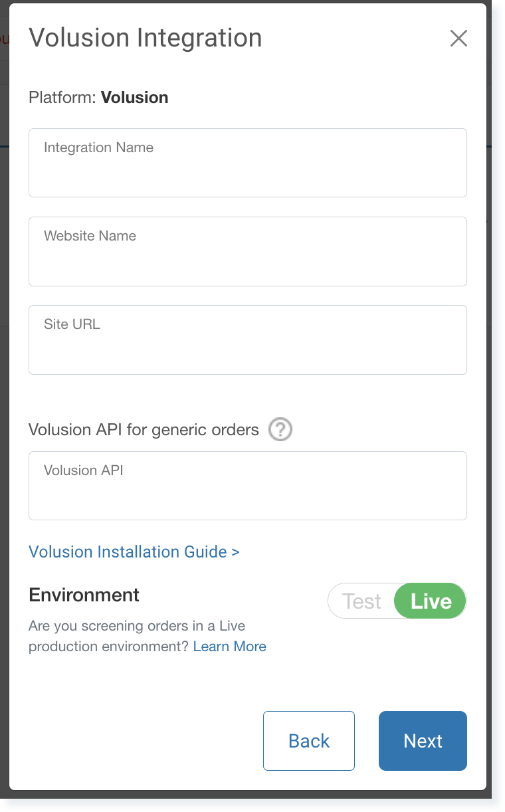Click the Learn More link
This screenshot has width=505, height=812.
tap(229, 646)
